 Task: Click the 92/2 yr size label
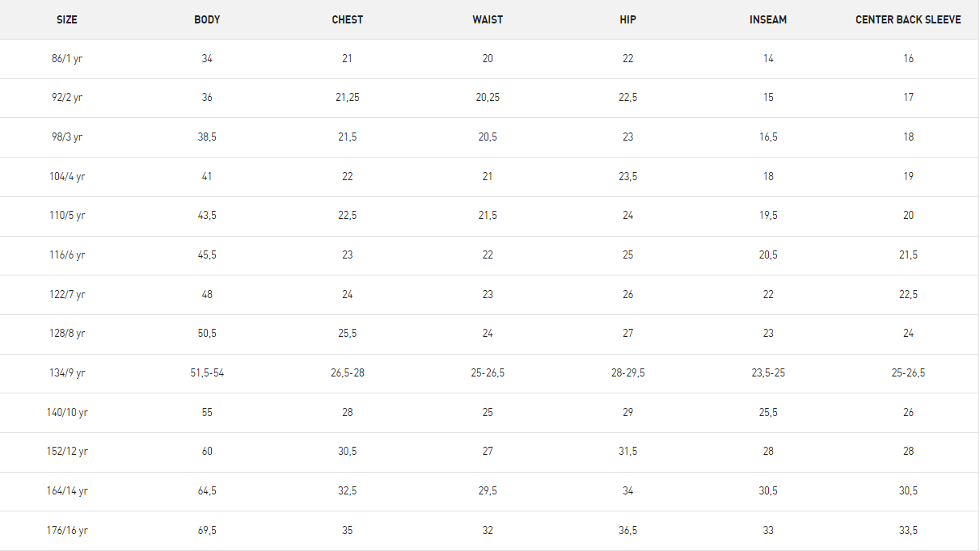tap(67, 97)
